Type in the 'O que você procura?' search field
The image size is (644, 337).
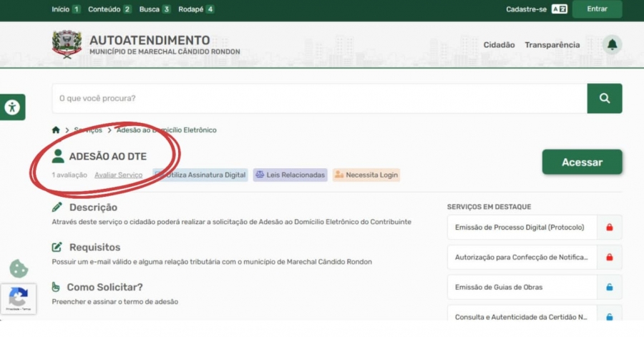pos(318,99)
